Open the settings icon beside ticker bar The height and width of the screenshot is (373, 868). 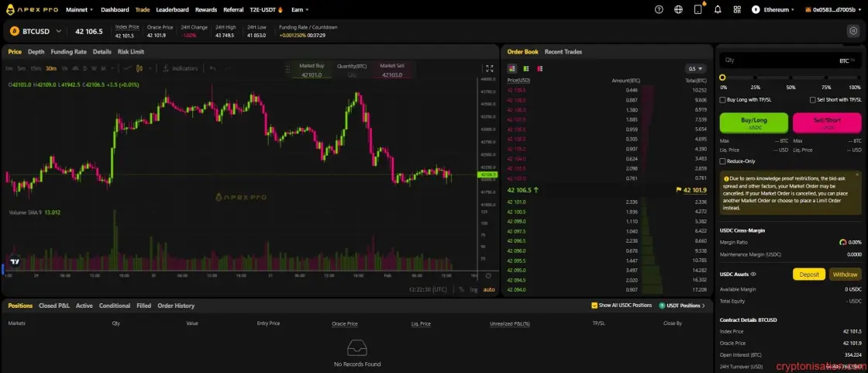tap(853, 31)
